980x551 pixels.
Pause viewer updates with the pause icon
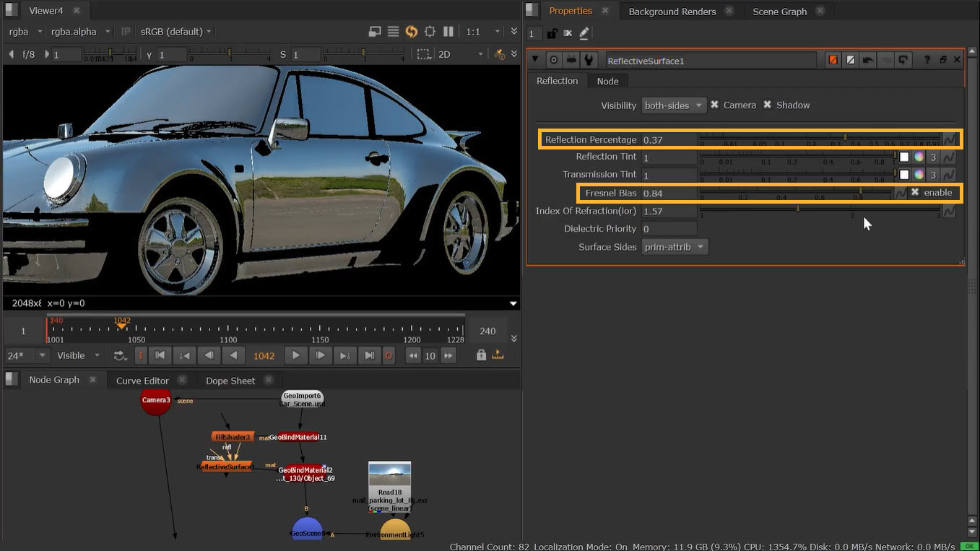point(448,32)
